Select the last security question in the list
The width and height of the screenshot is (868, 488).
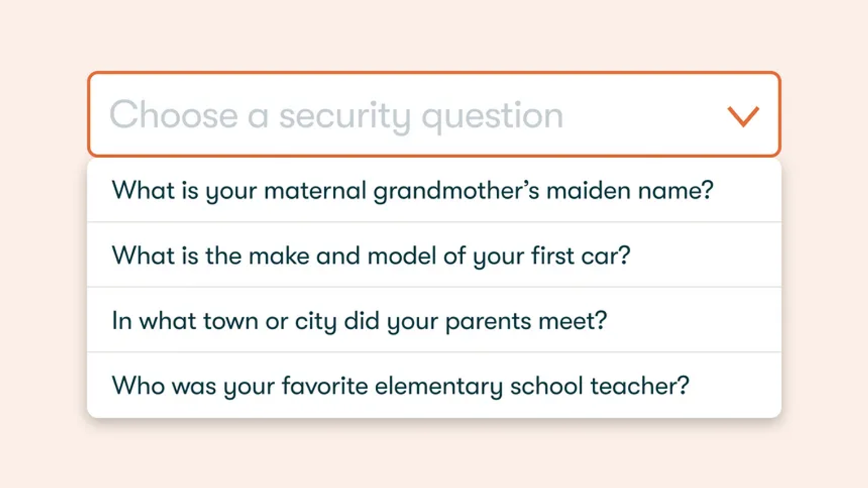[x=434, y=385]
